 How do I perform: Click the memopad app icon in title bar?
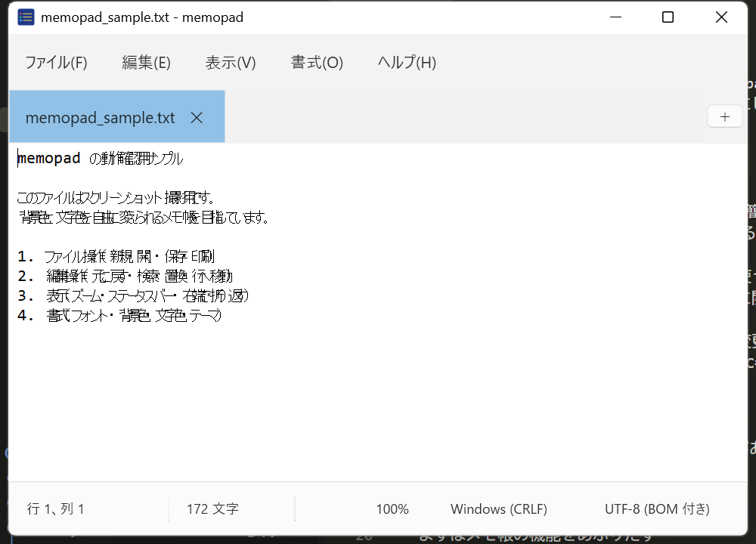click(x=26, y=17)
